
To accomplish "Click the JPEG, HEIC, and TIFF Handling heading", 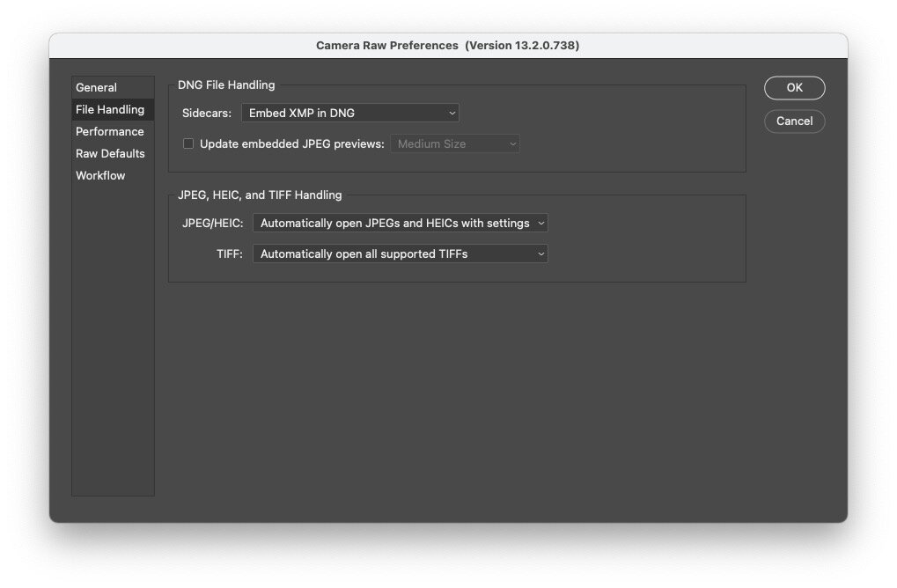I will point(260,195).
